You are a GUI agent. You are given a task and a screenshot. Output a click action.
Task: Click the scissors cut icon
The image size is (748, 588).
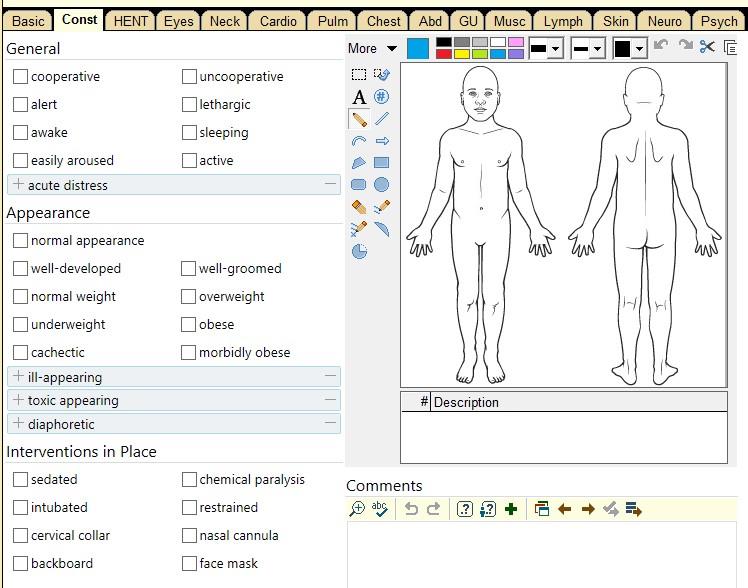click(708, 47)
